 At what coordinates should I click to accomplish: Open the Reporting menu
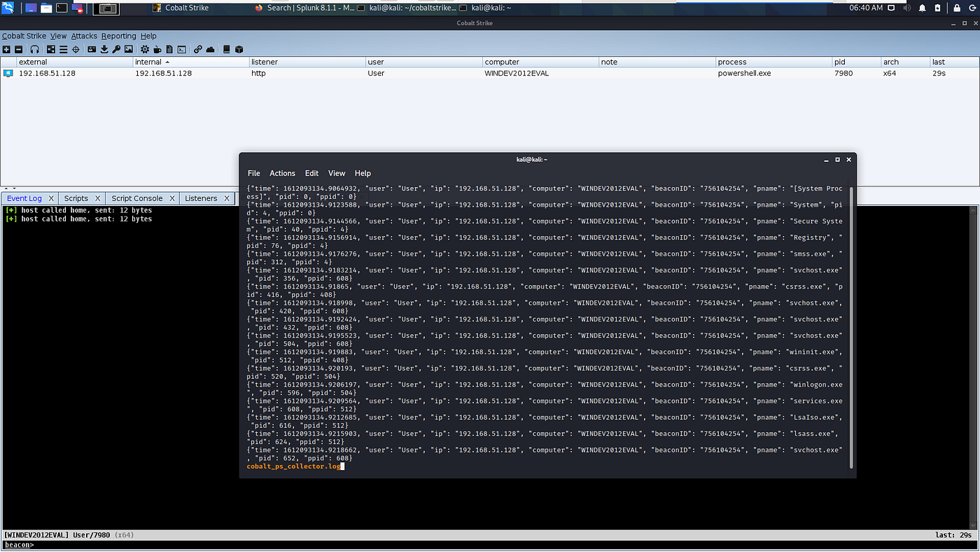118,36
